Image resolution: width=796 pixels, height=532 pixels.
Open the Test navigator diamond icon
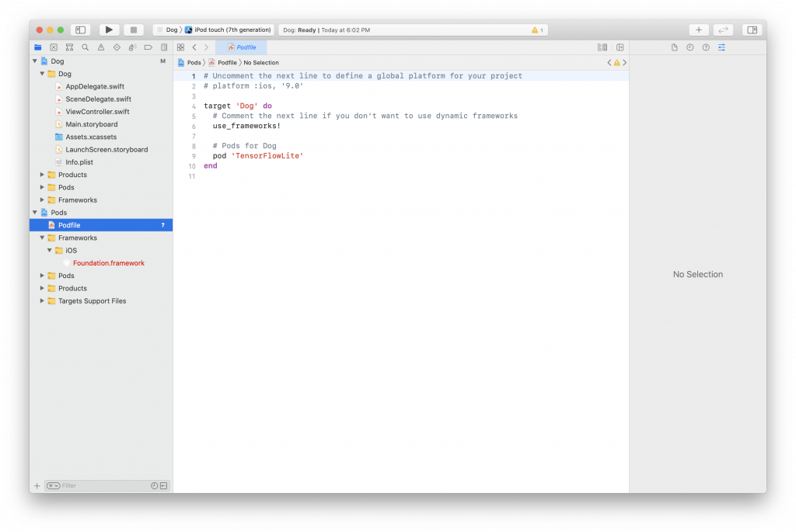click(x=117, y=47)
